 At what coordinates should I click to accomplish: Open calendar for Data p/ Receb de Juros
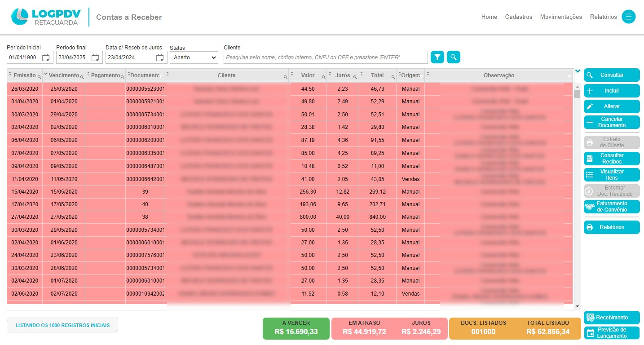160,57
